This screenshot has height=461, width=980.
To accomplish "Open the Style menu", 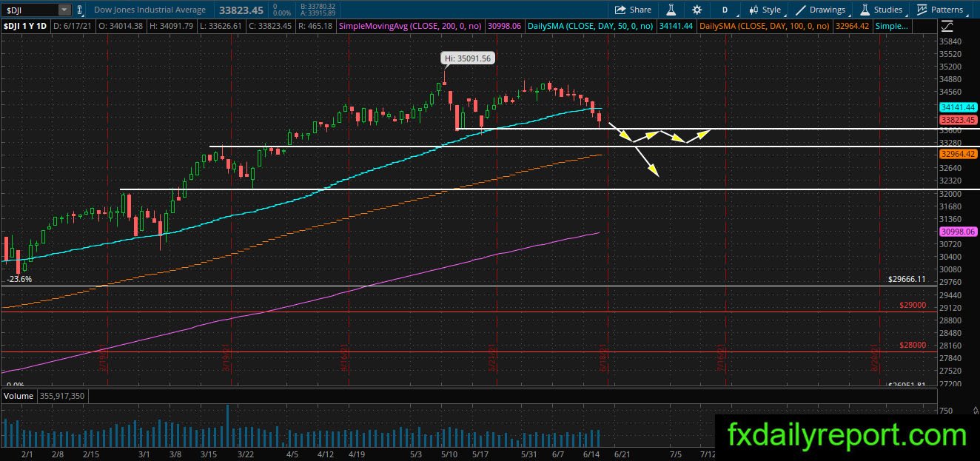I will tap(765, 10).
